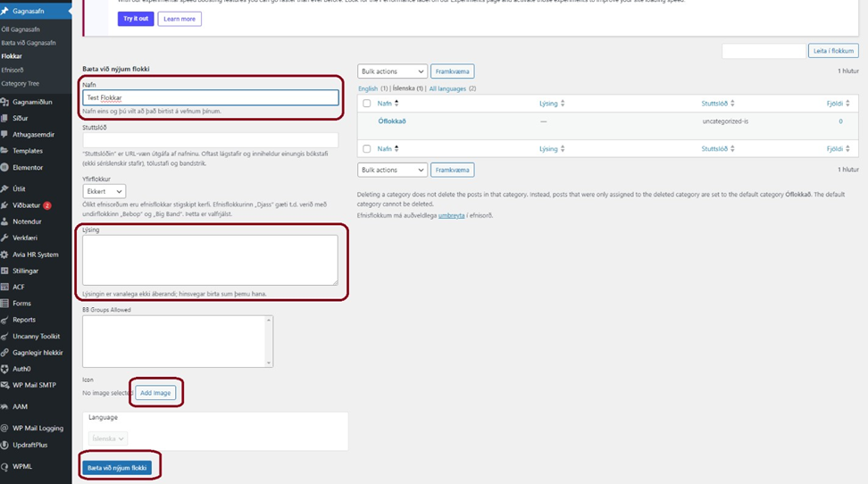The image size is (868, 484).
Task: Open Templates via its sidebar icon
Action: [5, 151]
